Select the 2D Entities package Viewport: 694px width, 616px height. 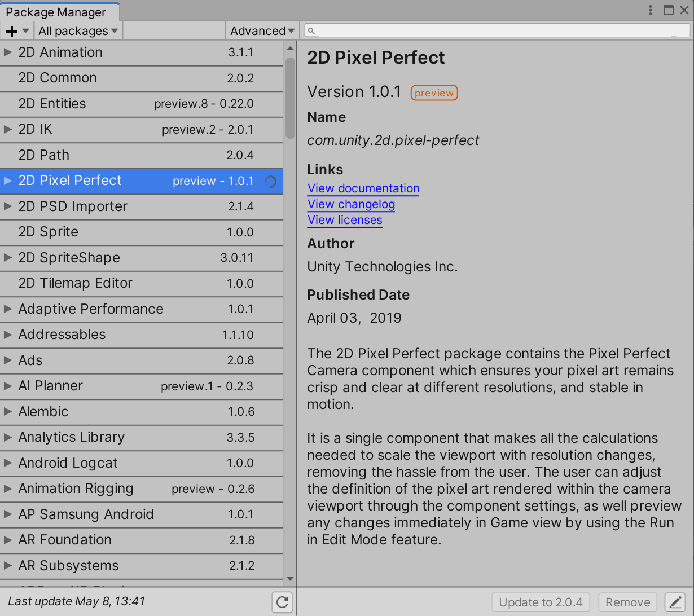tap(142, 104)
